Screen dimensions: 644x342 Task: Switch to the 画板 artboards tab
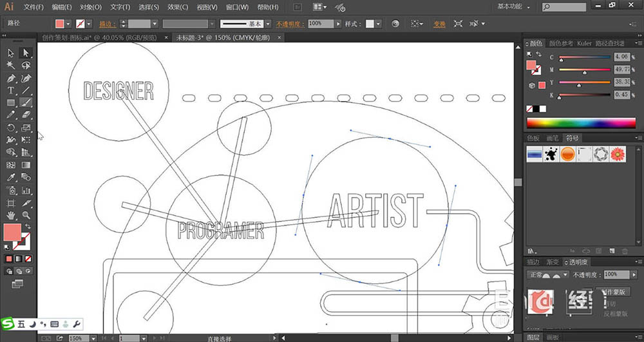click(553, 337)
